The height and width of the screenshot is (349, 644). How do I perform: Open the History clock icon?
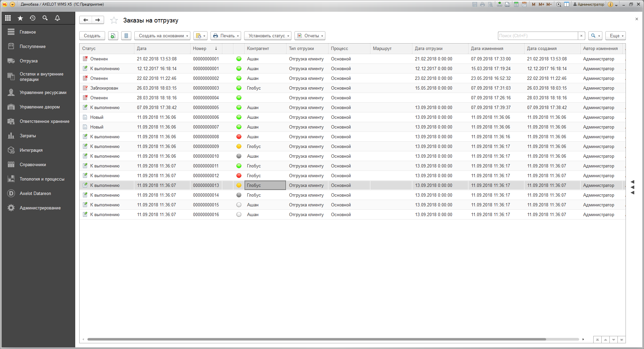(33, 18)
